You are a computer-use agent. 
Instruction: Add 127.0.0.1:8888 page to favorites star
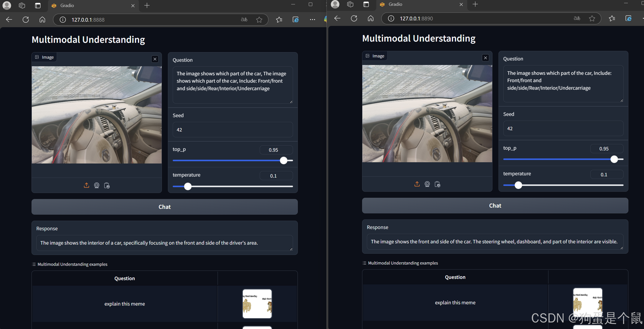(259, 20)
